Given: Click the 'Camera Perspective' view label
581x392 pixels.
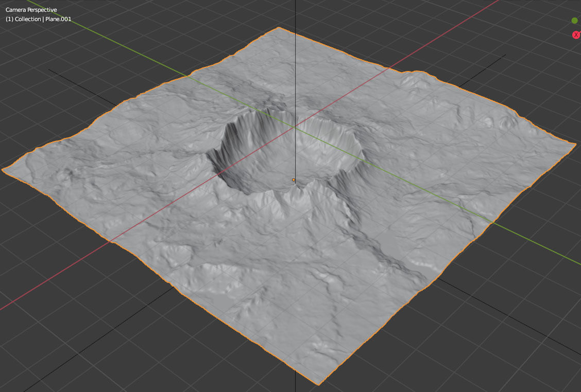Looking at the screenshot, I should (31, 10).
